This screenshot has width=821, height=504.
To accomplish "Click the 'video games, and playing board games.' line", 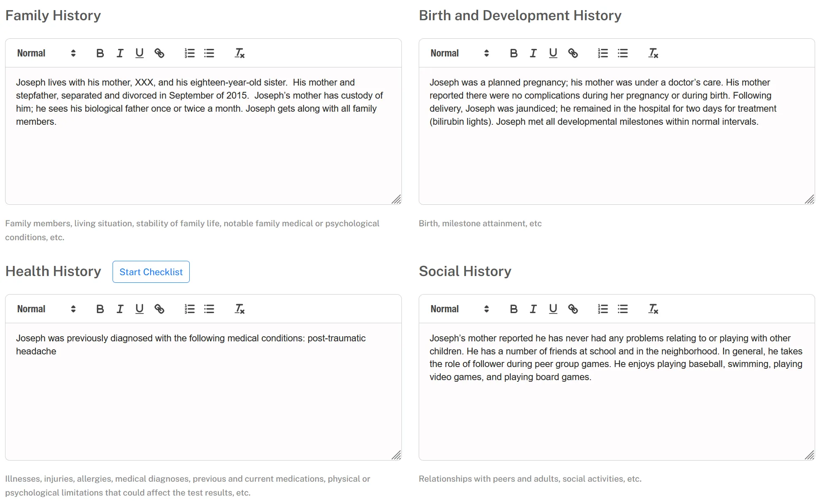I will point(510,377).
